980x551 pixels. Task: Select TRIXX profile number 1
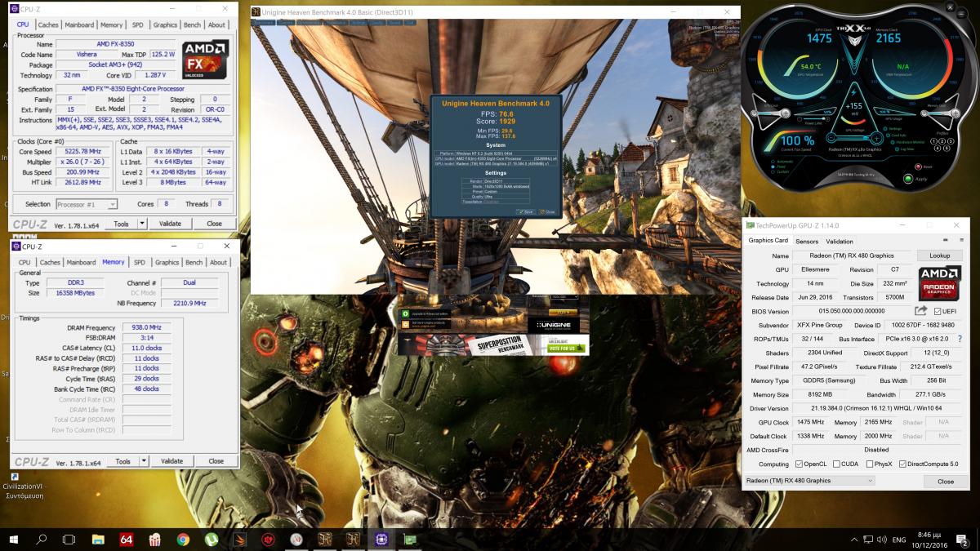(x=933, y=141)
